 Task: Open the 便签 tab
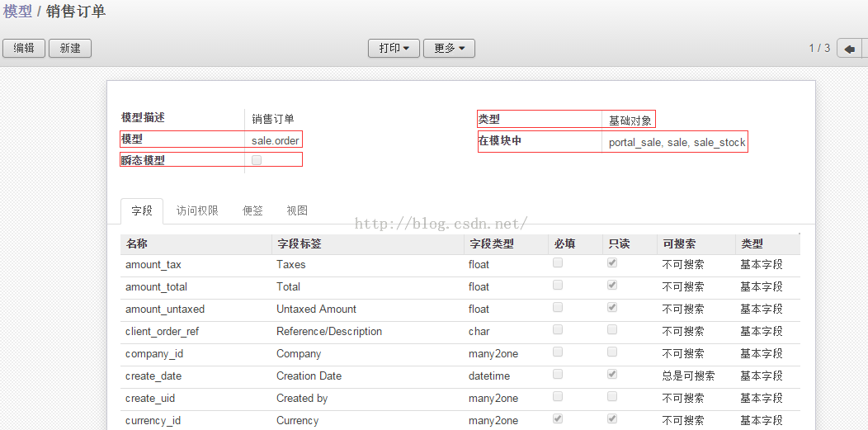252,210
